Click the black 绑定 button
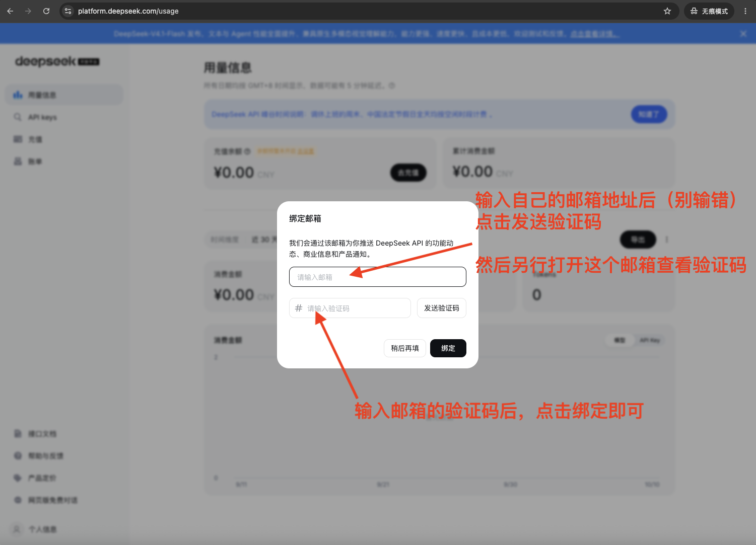This screenshot has width=756, height=545. pos(448,348)
